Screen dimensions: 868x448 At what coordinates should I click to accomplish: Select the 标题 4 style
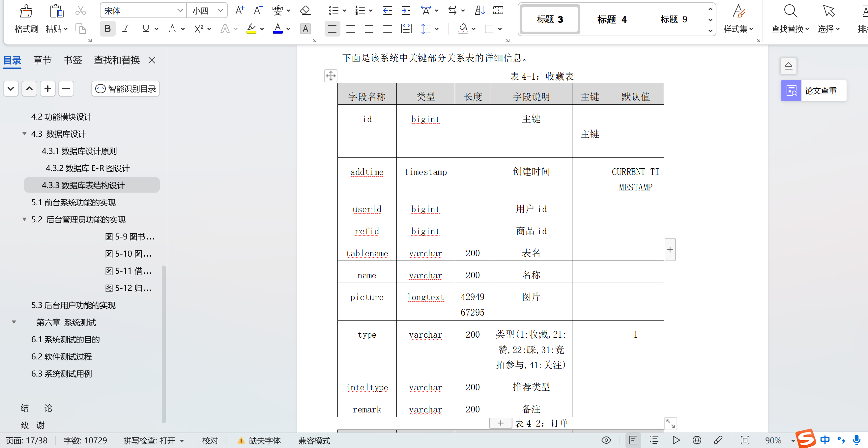(x=612, y=19)
